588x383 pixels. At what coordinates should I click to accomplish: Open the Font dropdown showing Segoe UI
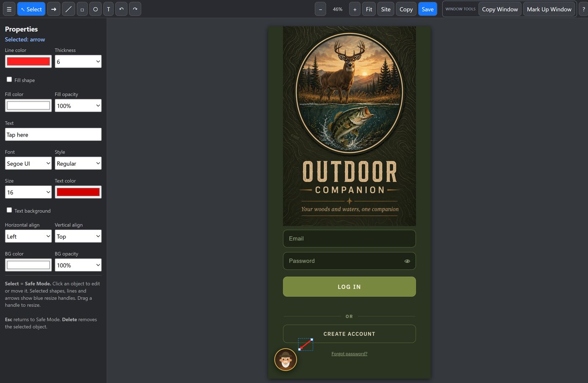pos(28,163)
